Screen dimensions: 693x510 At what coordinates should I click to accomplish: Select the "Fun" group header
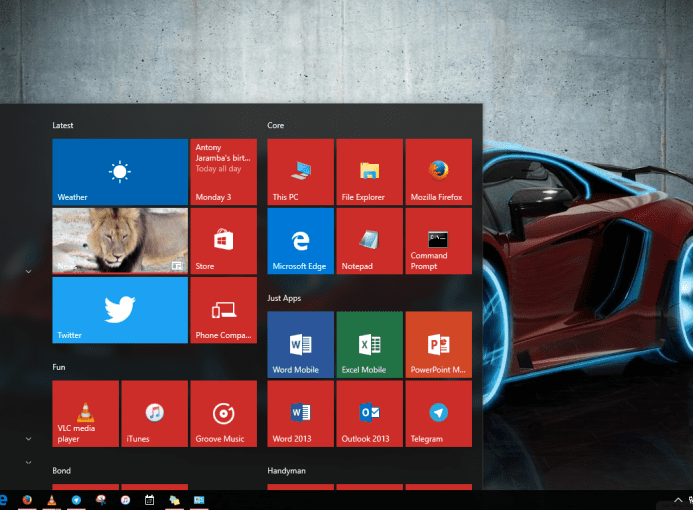58,367
